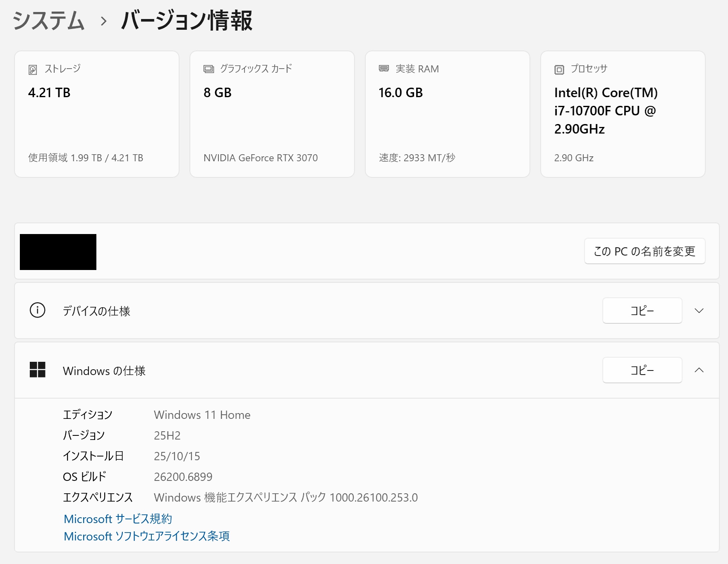The image size is (728, 564).
Task: Click the installed RAM icon
Action: tap(384, 69)
